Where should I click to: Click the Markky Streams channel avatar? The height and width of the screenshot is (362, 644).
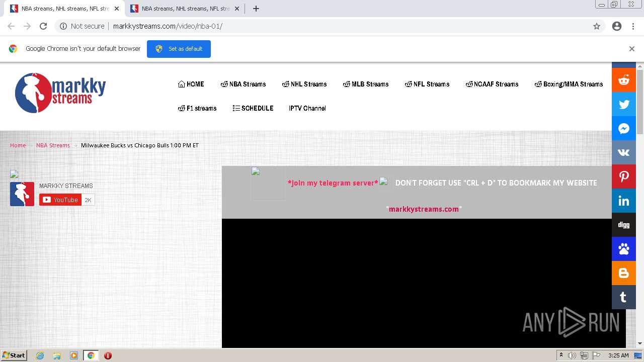(22, 194)
